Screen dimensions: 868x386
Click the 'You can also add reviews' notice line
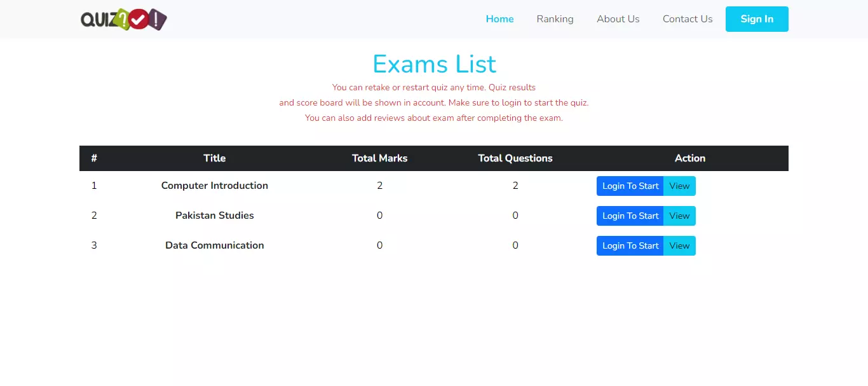(x=434, y=118)
